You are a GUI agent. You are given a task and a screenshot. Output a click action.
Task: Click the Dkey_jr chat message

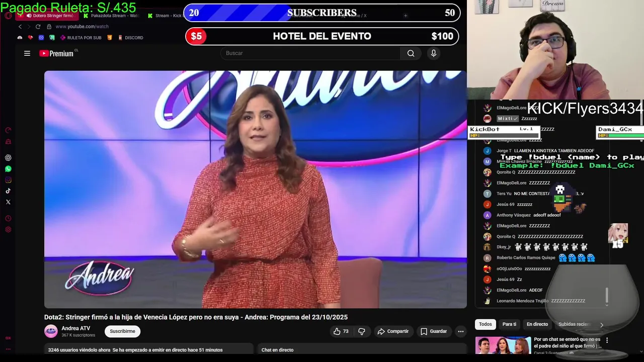click(x=535, y=247)
